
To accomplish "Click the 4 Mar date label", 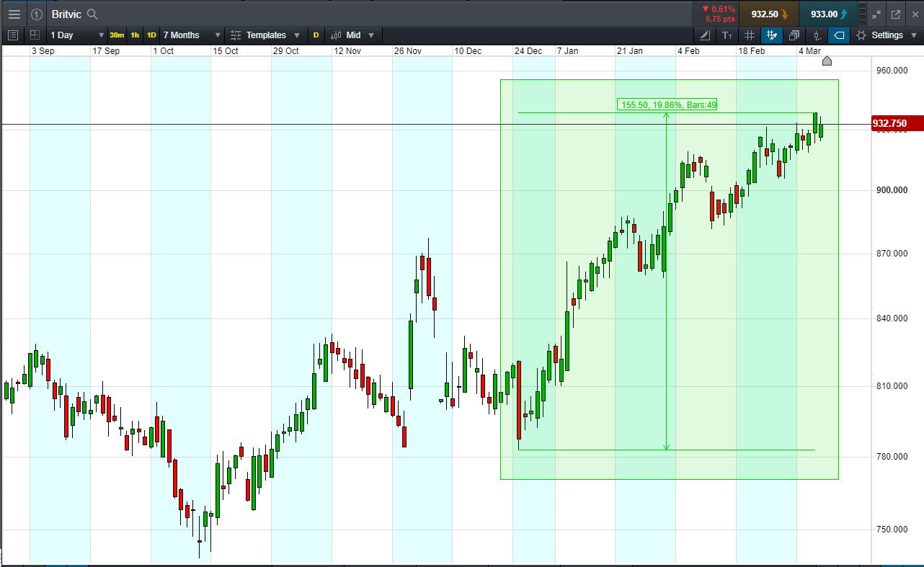I will [809, 51].
